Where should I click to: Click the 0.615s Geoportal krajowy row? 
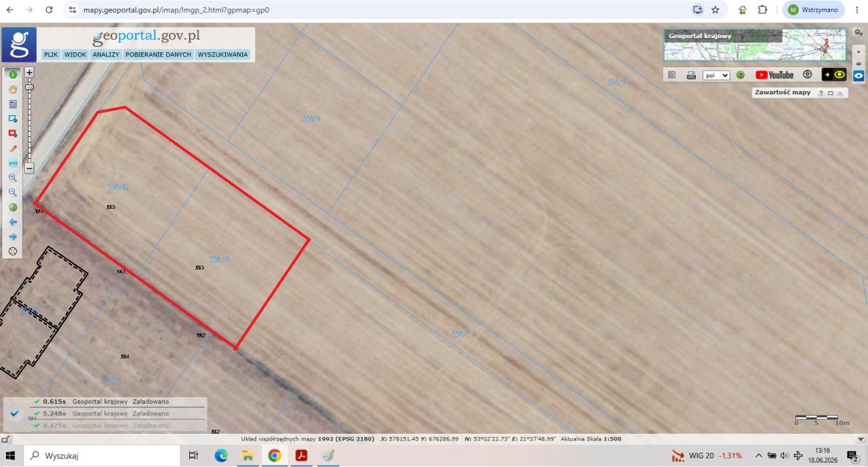118,401
